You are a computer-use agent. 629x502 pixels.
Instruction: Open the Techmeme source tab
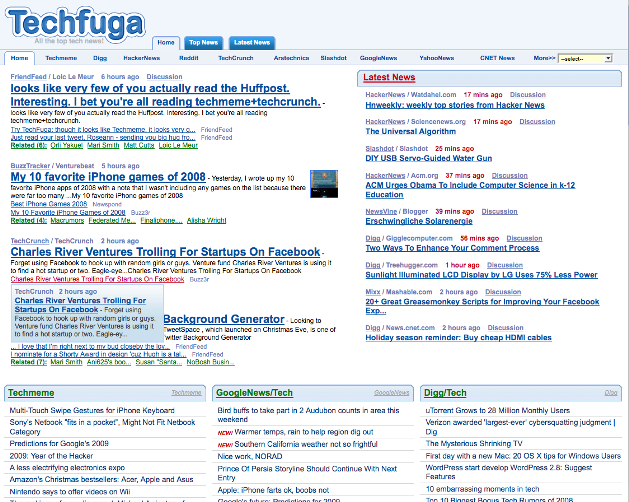point(61,58)
